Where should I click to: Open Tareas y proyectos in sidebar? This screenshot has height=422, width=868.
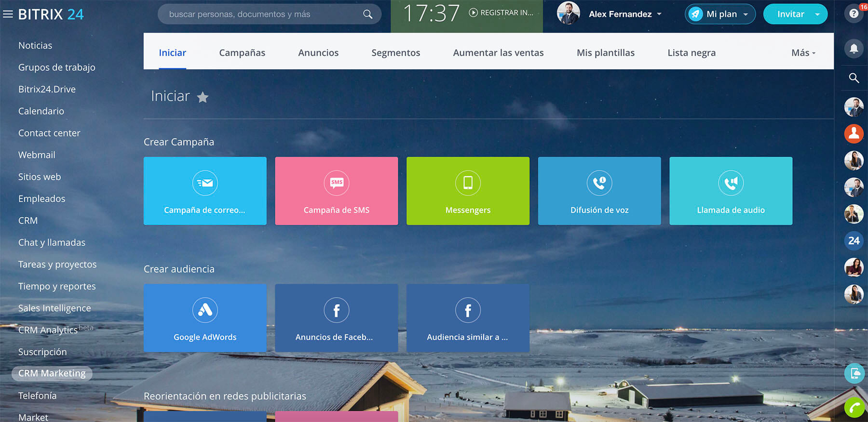(57, 264)
